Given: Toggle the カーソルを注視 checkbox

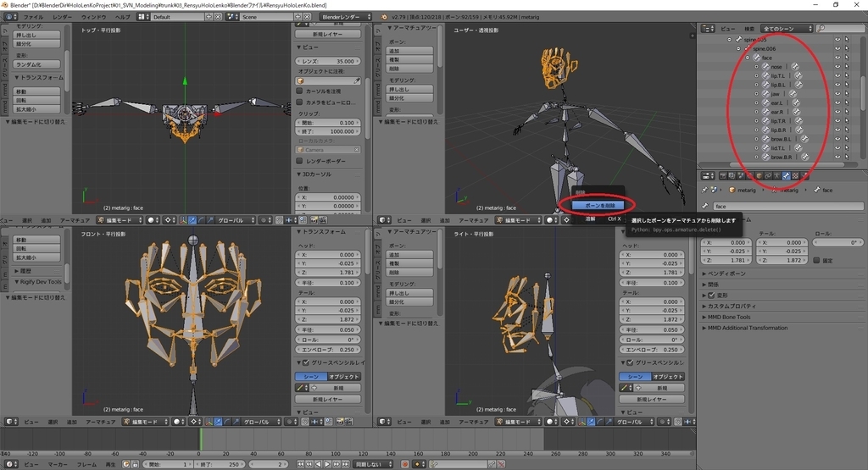Looking at the screenshot, I should pyautogui.click(x=299, y=91).
